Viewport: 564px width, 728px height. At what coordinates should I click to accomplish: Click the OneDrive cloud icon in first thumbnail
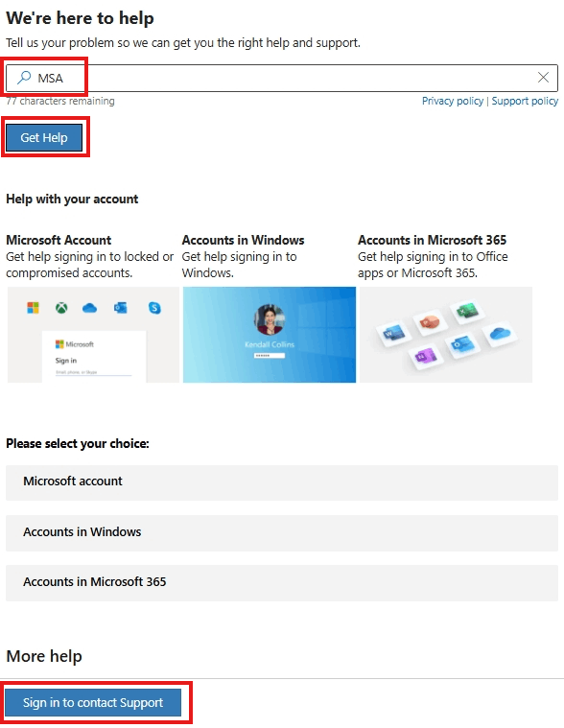pyautogui.click(x=89, y=307)
